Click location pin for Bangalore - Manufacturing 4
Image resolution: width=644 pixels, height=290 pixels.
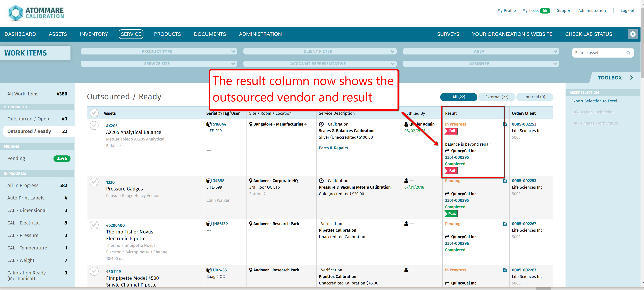pos(251,124)
